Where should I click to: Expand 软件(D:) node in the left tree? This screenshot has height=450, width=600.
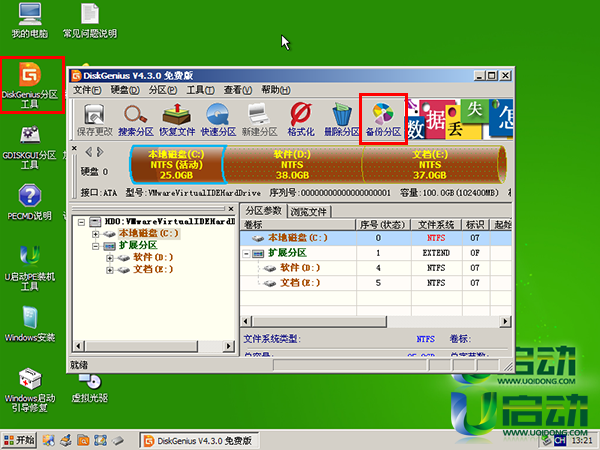(110, 258)
